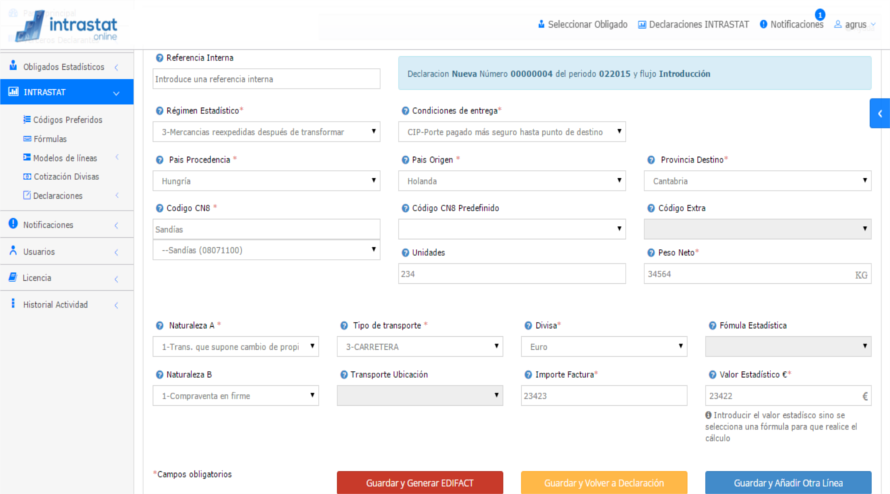Open the blue side panel arrow tab

coord(879,113)
